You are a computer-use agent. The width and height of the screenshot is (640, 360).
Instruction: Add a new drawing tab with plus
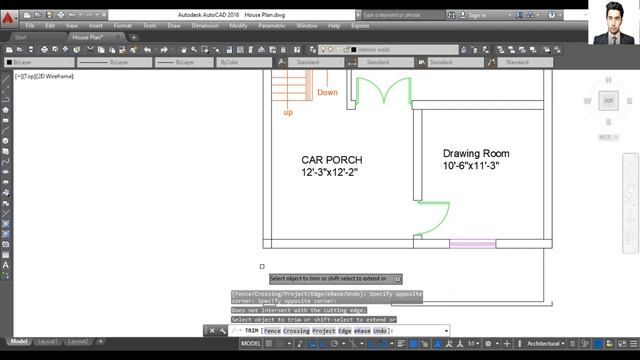[133, 38]
